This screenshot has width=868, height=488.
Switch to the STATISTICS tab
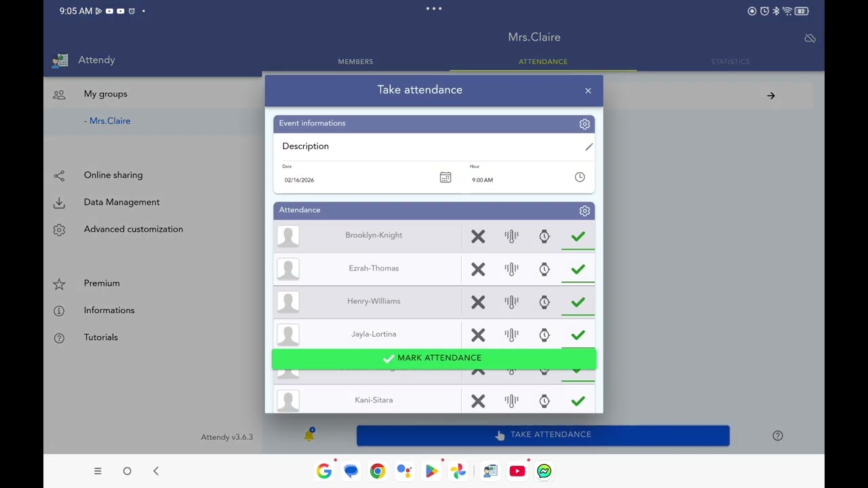point(730,62)
